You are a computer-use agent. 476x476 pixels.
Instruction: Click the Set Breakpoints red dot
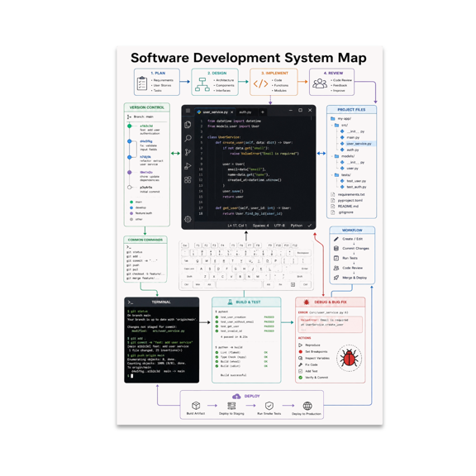[300, 351]
